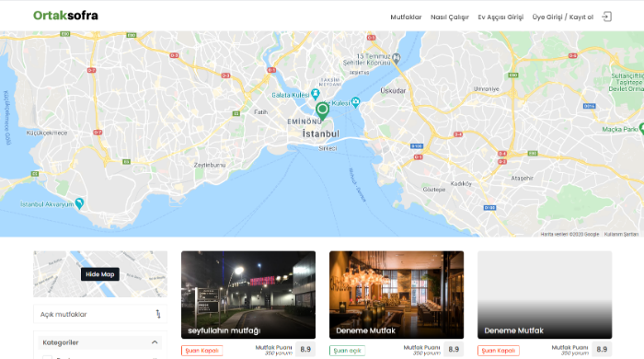
Task: Go to Nasıl Çalışır page
Action: click(450, 17)
